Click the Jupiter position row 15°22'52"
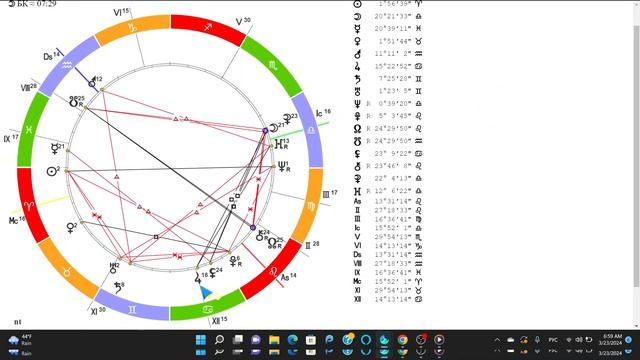640x360 pixels. tap(388, 66)
